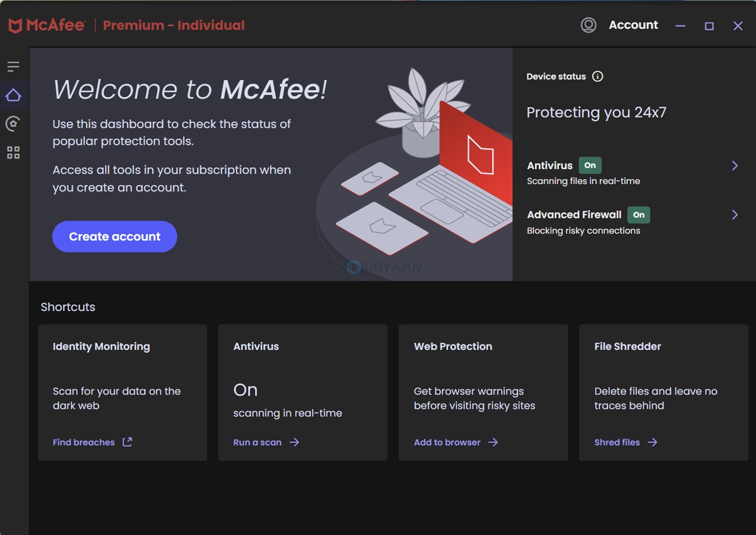Image resolution: width=756 pixels, height=535 pixels.
Task: Click the Run a scan link
Action: pos(258,442)
